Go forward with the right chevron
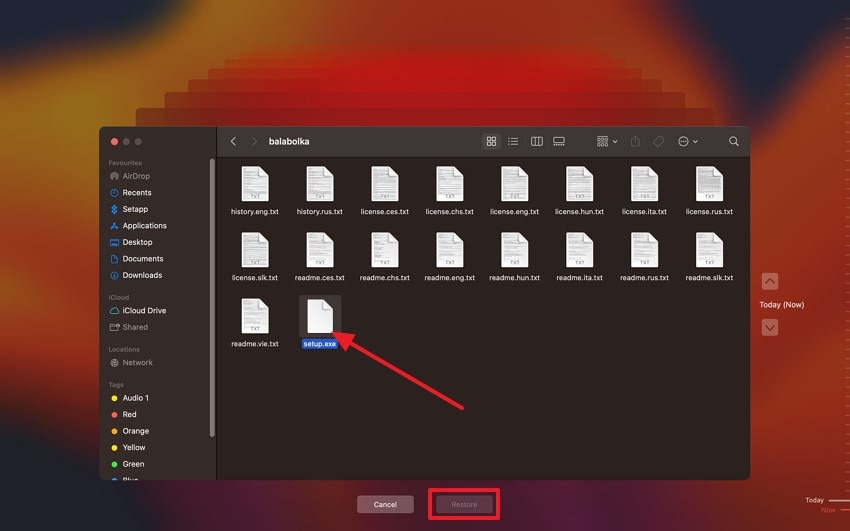Screen dimensions: 850x531 tap(254, 141)
